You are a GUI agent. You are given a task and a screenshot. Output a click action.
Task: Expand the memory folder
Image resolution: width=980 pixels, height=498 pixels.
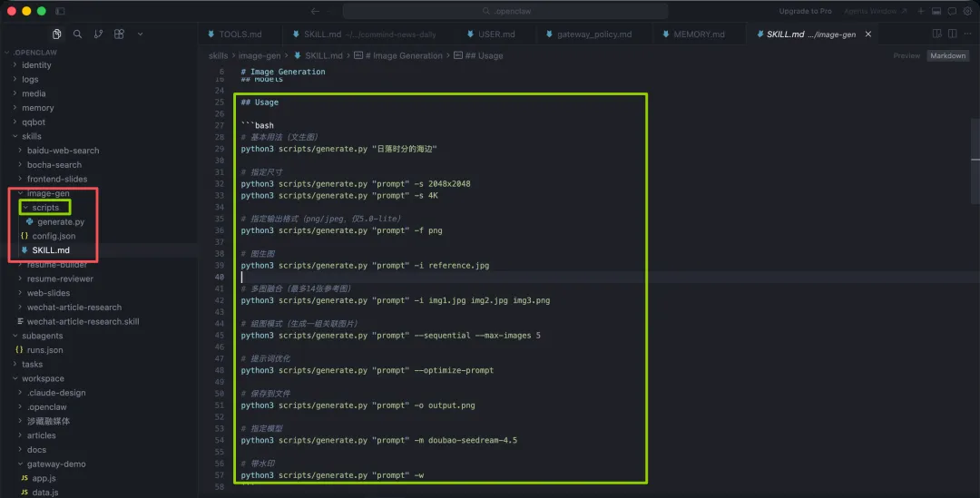[x=37, y=108]
